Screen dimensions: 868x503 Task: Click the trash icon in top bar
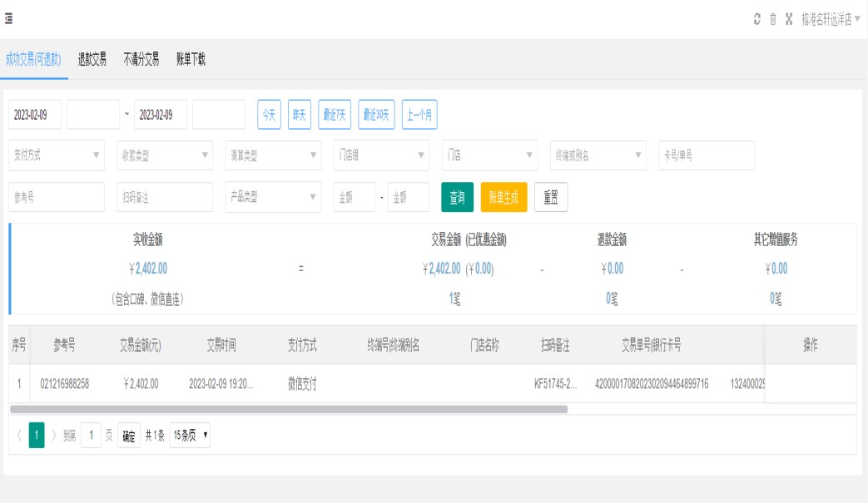coord(772,19)
